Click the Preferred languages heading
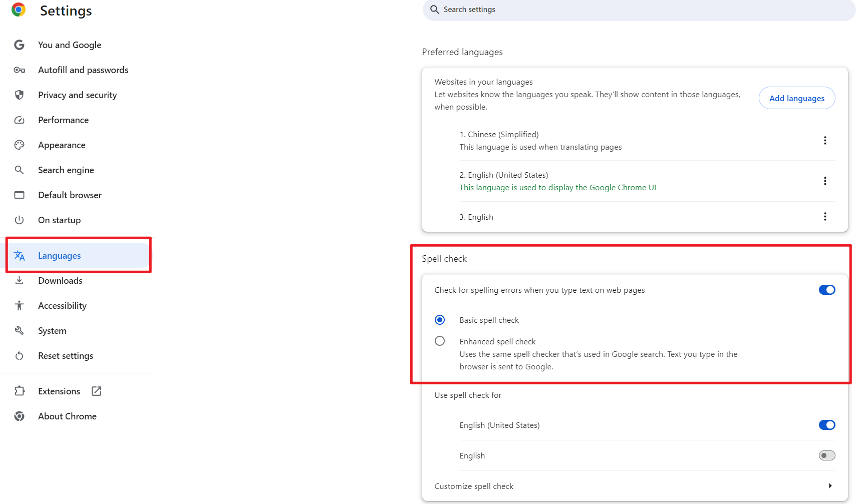This screenshot has width=868, height=504. [462, 52]
